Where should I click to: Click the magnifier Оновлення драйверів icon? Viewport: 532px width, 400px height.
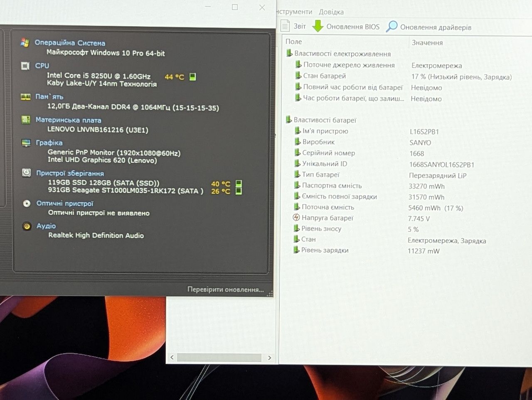click(392, 26)
